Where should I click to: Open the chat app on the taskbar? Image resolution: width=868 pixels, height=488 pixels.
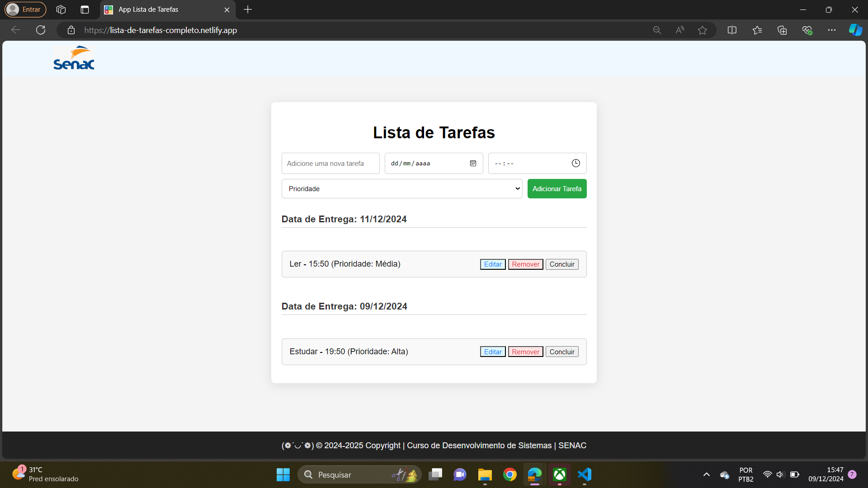pyautogui.click(x=460, y=474)
